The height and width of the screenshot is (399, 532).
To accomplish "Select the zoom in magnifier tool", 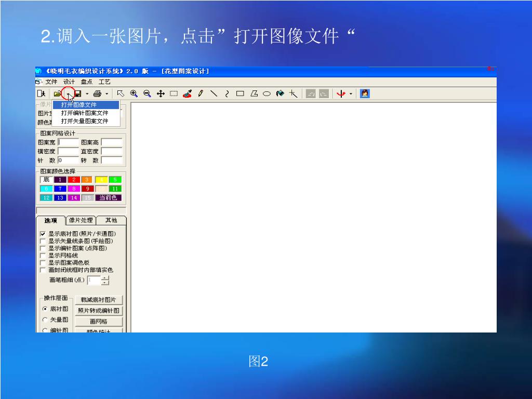I will [x=134, y=94].
